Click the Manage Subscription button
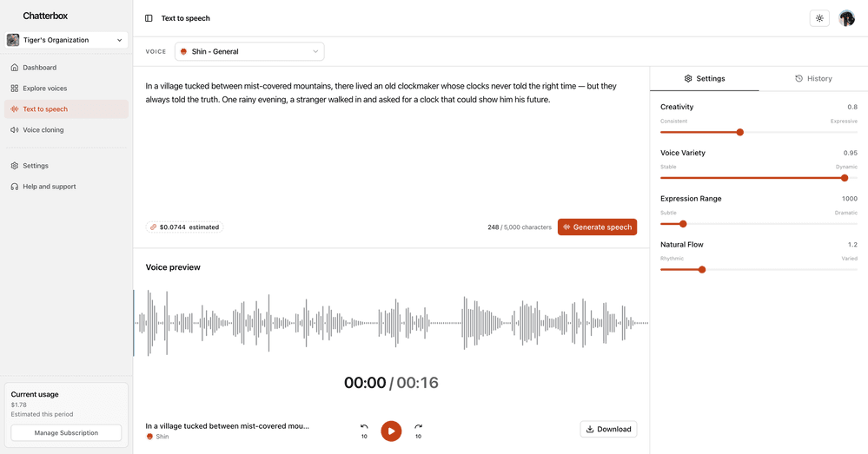 point(66,433)
